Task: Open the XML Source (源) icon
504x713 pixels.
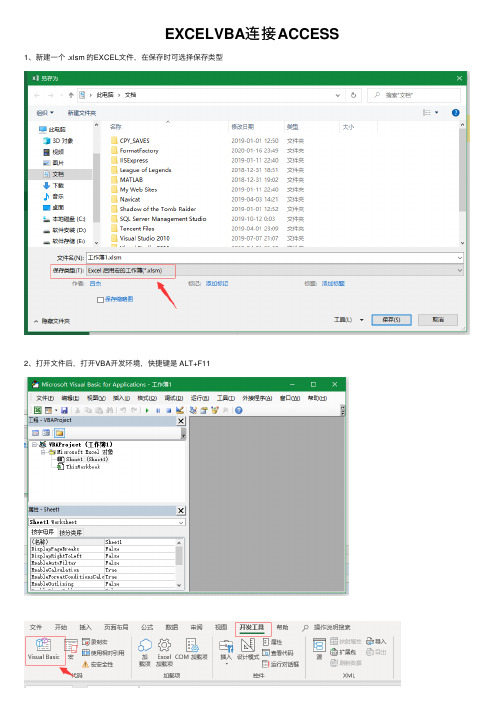Action: coord(319,645)
